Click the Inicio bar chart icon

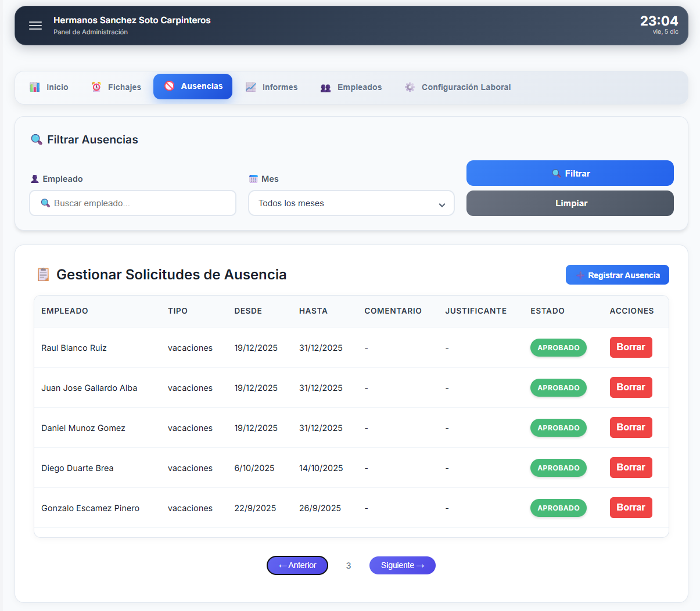[x=35, y=87]
